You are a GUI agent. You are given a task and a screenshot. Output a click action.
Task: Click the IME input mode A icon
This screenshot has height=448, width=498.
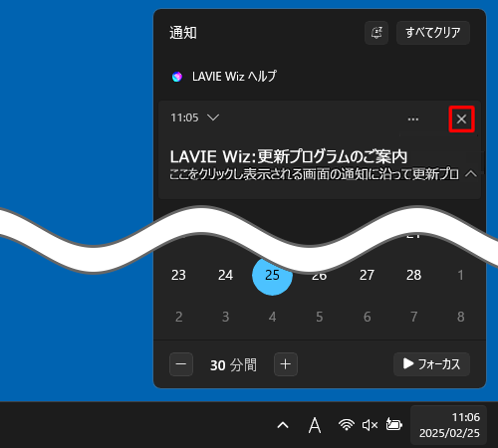coord(315,425)
